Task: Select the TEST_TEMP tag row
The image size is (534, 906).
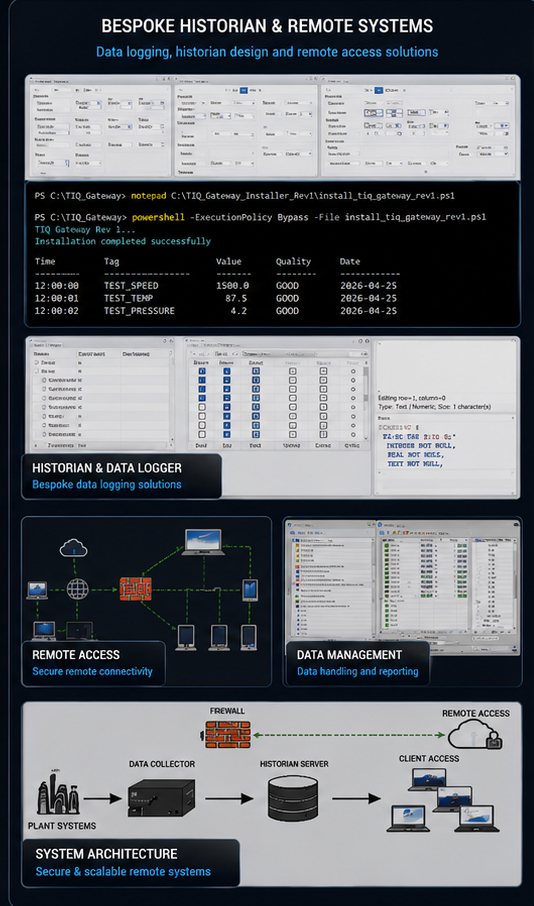Action: [216, 298]
